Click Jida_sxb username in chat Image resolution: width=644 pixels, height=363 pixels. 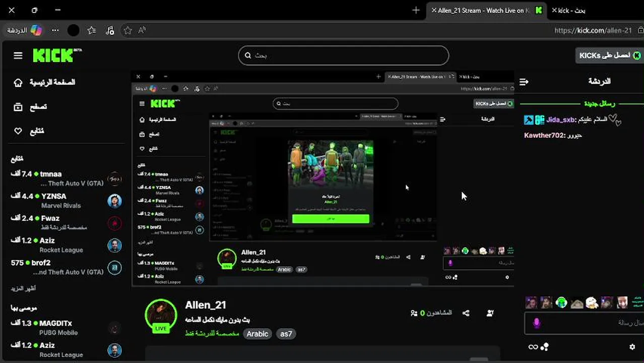tap(560, 120)
